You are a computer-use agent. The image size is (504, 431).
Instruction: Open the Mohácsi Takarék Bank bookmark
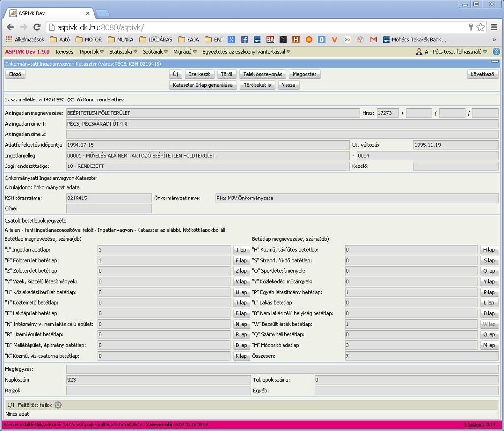pos(414,39)
